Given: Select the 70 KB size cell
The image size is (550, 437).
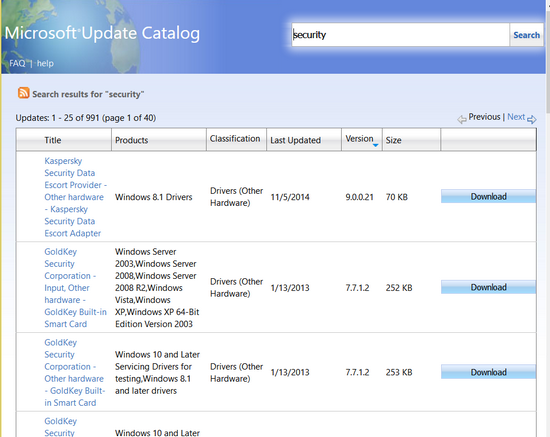Looking at the screenshot, I should pyautogui.click(x=397, y=197).
